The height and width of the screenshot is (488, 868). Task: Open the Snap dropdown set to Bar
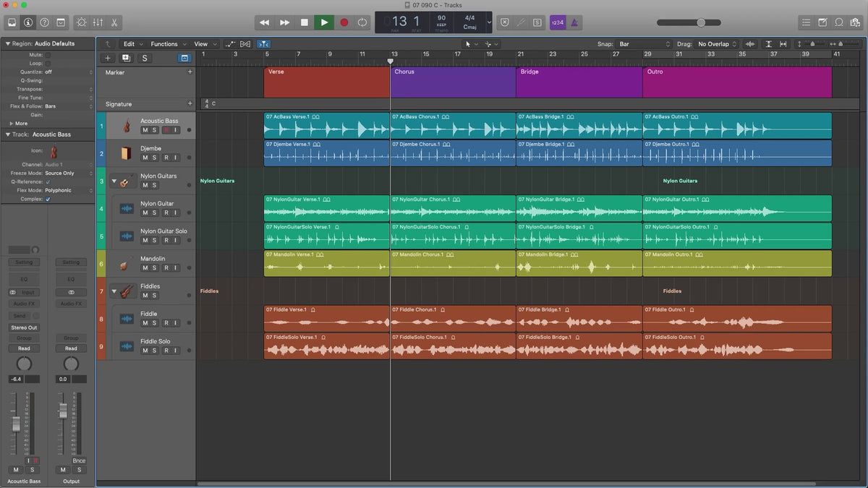pos(643,44)
